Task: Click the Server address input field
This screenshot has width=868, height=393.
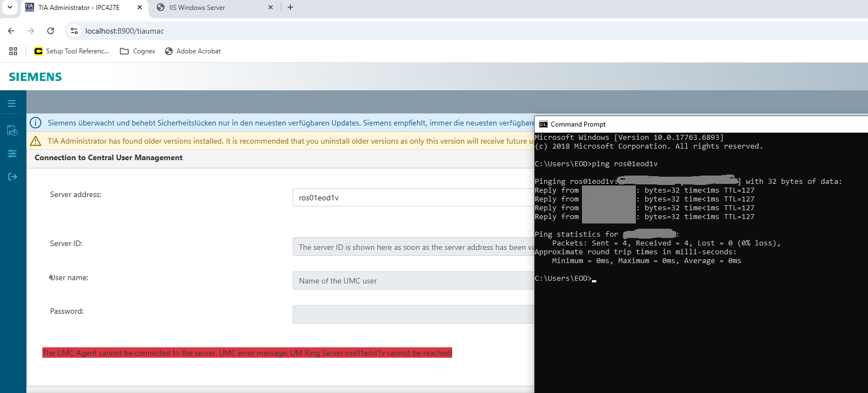Action: point(413,198)
